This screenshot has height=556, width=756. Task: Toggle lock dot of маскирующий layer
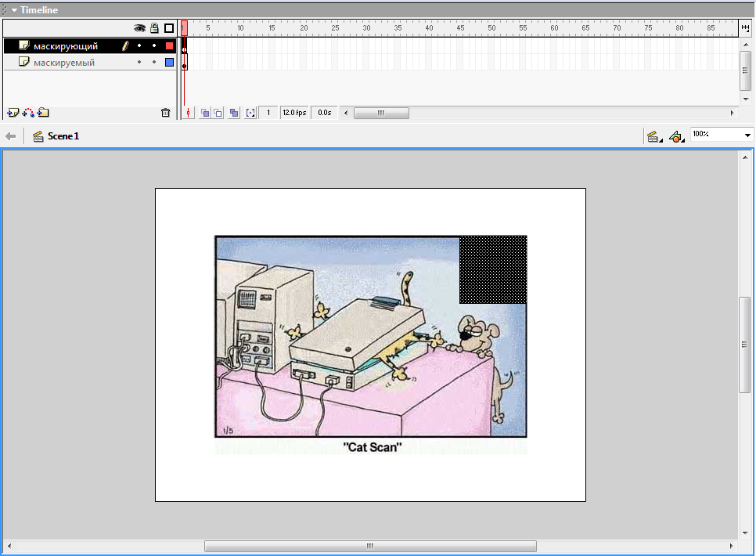pos(154,46)
